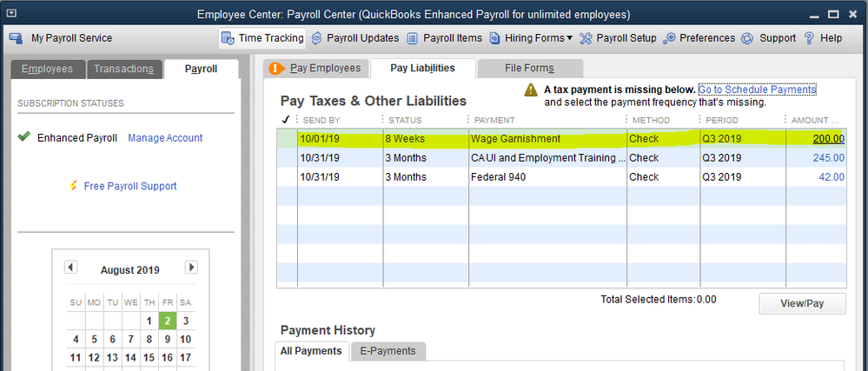Click the checkmark column header

[286, 120]
